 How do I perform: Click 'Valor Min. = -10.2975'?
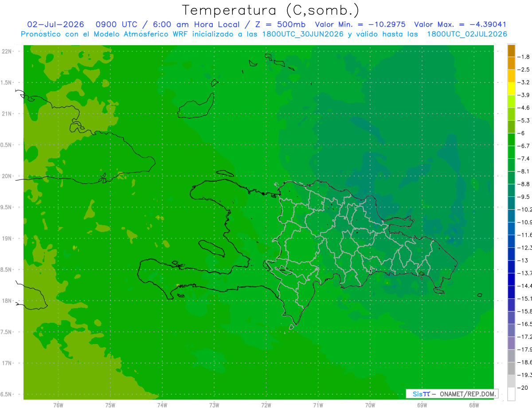pyautogui.click(x=360, y=24)
